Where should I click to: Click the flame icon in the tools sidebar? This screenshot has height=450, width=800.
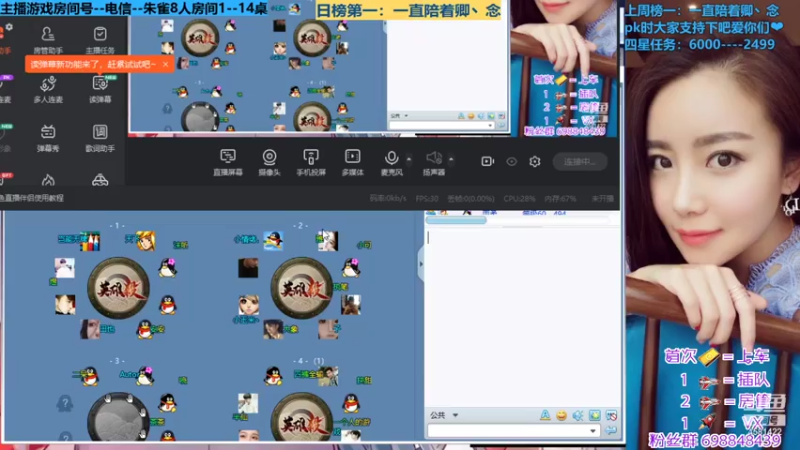[48, 180]
